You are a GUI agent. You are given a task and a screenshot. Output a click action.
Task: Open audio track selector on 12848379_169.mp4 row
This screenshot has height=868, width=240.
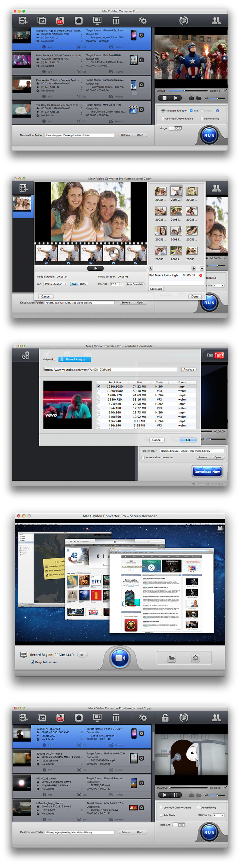pos(81,736)
